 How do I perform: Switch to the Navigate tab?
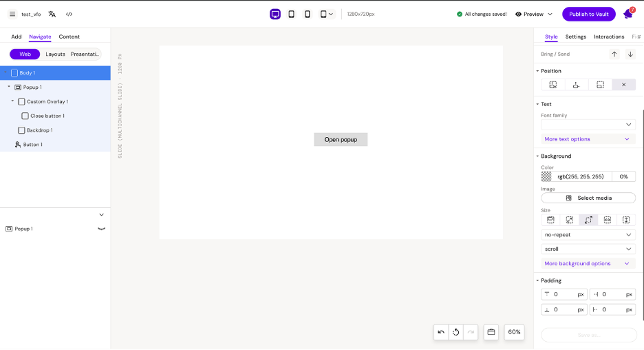click(x=40, y=37)
